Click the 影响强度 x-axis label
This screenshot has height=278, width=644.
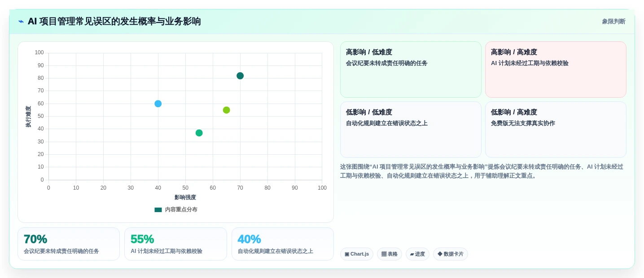pos(185,197)
